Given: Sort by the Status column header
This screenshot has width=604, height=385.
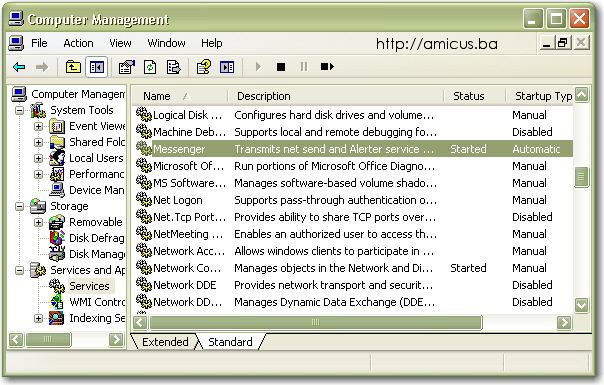Looking at the screenshot, I should 474,96.
